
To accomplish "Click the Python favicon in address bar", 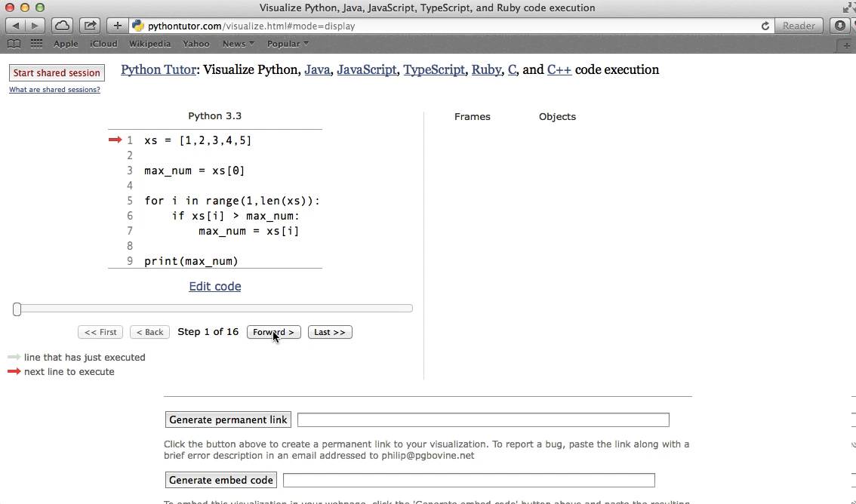I will tap(138, 26).
